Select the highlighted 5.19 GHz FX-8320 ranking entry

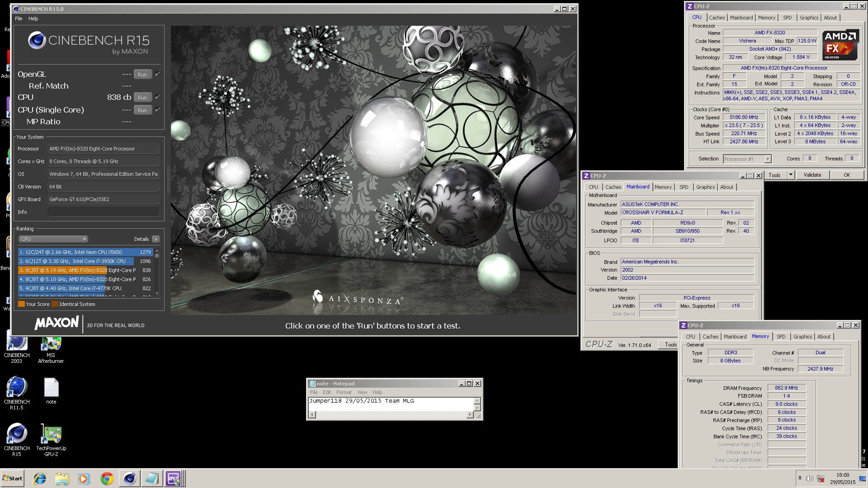(x=85, y=270)
